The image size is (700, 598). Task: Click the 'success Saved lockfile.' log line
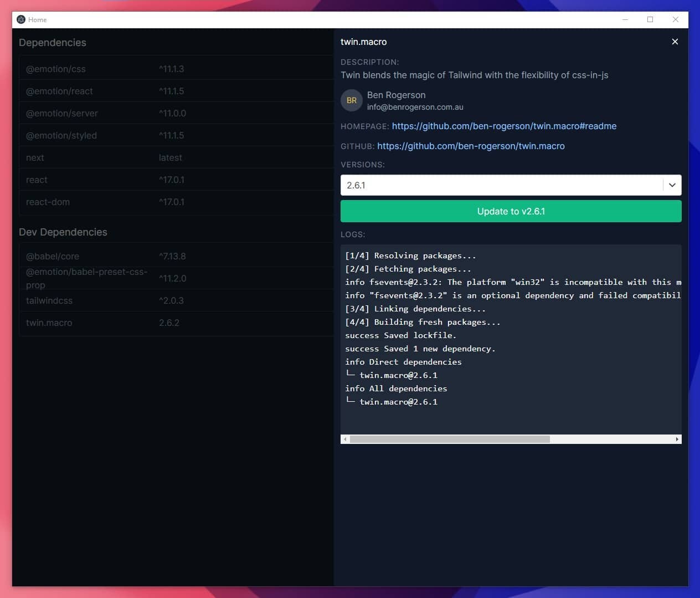coord(401,335)
